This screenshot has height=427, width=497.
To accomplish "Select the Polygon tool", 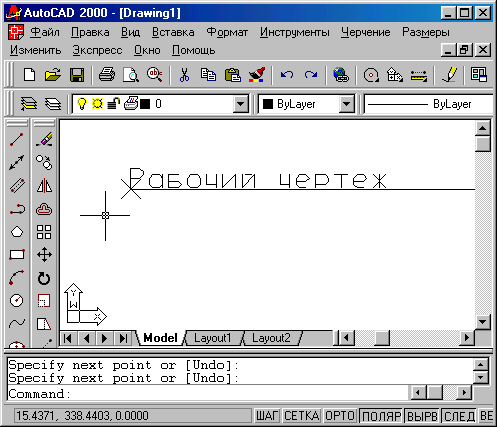I will click(17, 232).
